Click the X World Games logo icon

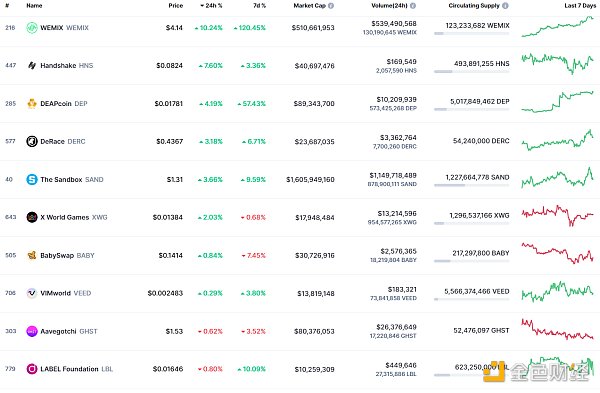click(x=32, y=217)
